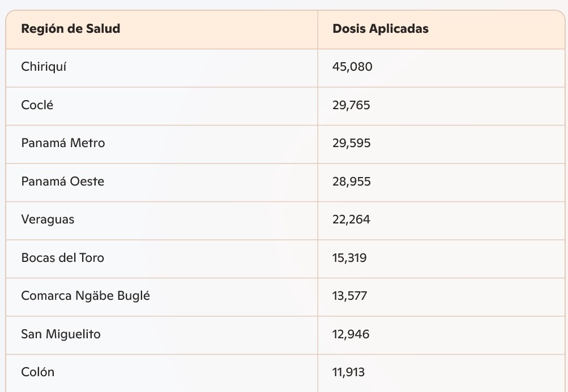Click the 15,319 doses value
Image resolution: width=568 pixels, height=392 pixels.
(349, 258)
